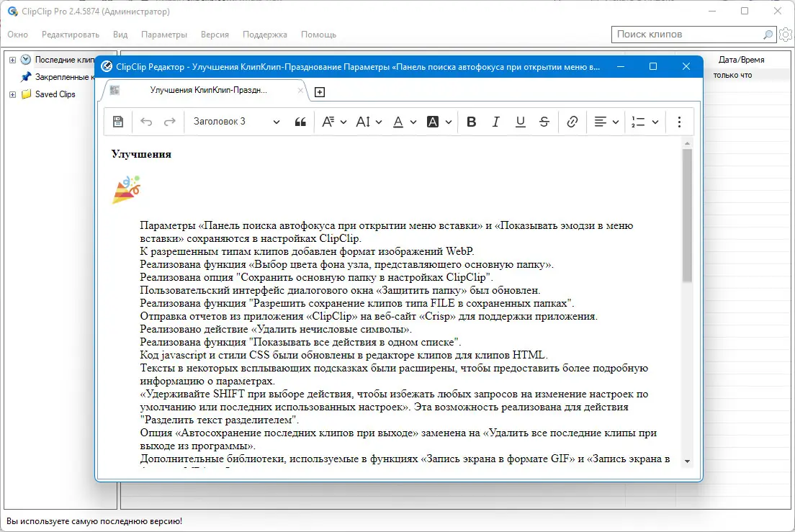Click the clock icon for Последние клипы
Image resolution: width=795 pixels, height=532 pixels.
pyautogui.click(x=25, y=60)
